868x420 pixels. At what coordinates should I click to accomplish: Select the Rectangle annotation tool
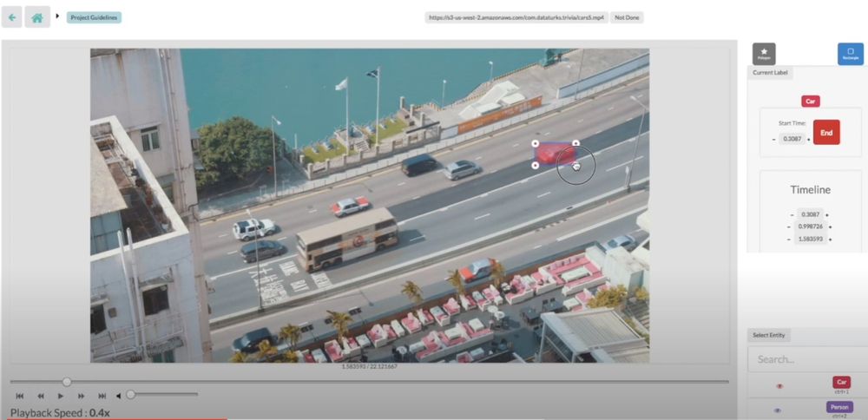pyautogui.click(x=850, y=54)
